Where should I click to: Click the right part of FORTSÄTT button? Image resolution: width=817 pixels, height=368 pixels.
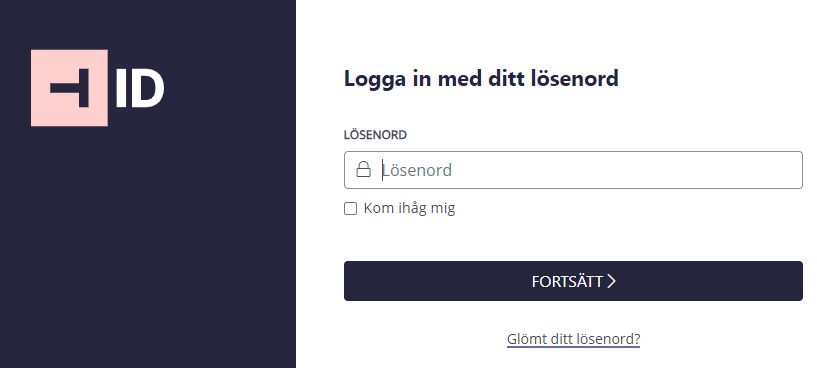(x=729, y=281)
